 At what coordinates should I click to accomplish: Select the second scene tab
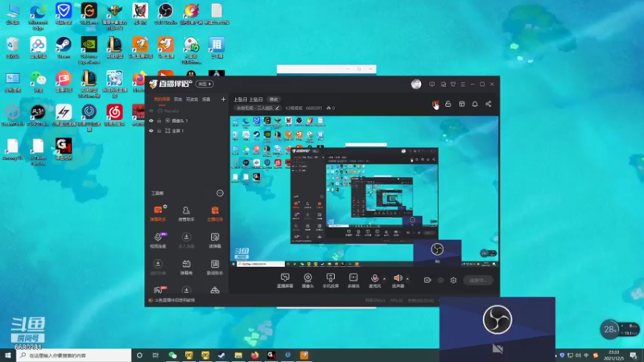click(178, 99)
